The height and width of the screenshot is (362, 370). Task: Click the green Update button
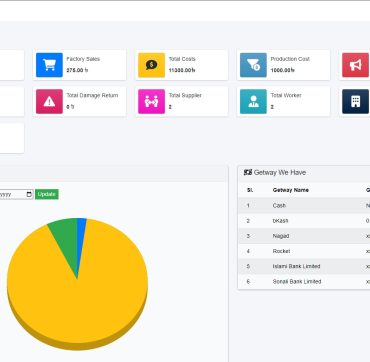47,194
